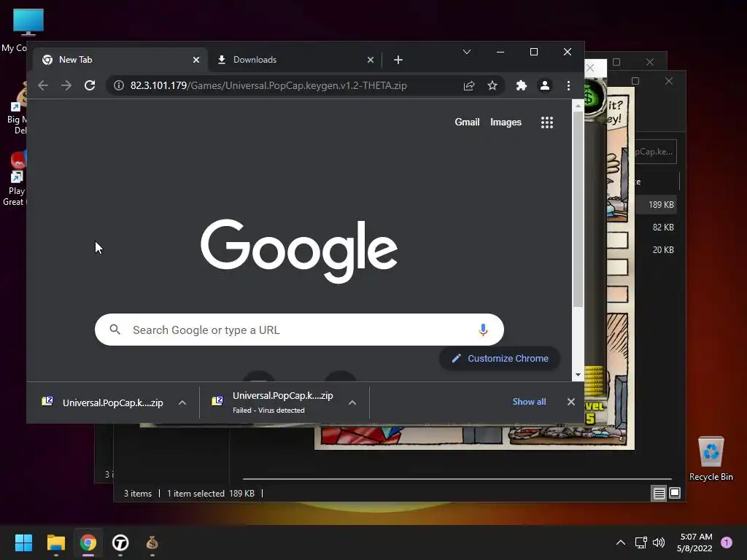Open the Chrome profile avatar menu
747x560 pixels.
point(544,85)
